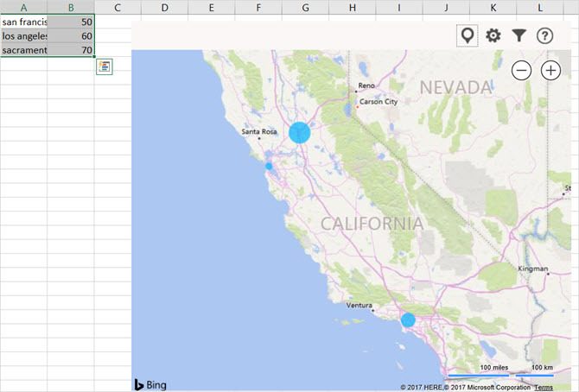Open the Quick Analysis icon below the selection
Image resolution: width=579 pixels, height=392 pixels.
coord(105,66)
